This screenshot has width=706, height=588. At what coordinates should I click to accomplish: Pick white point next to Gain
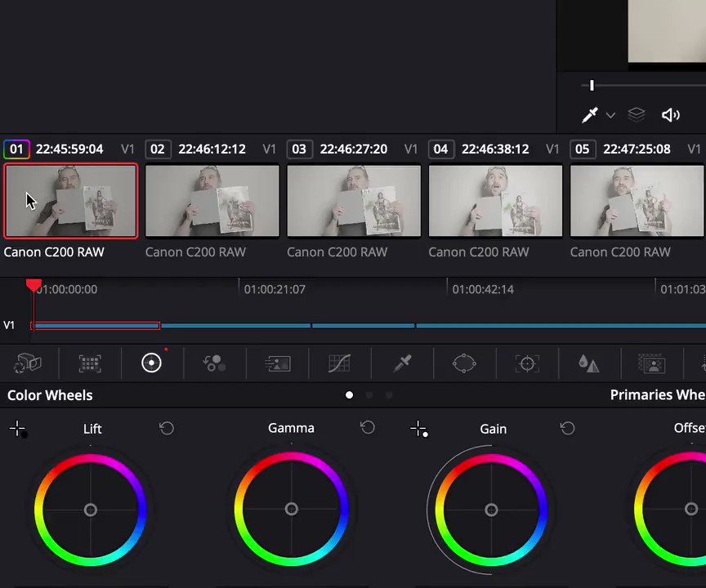pos(419,430)
